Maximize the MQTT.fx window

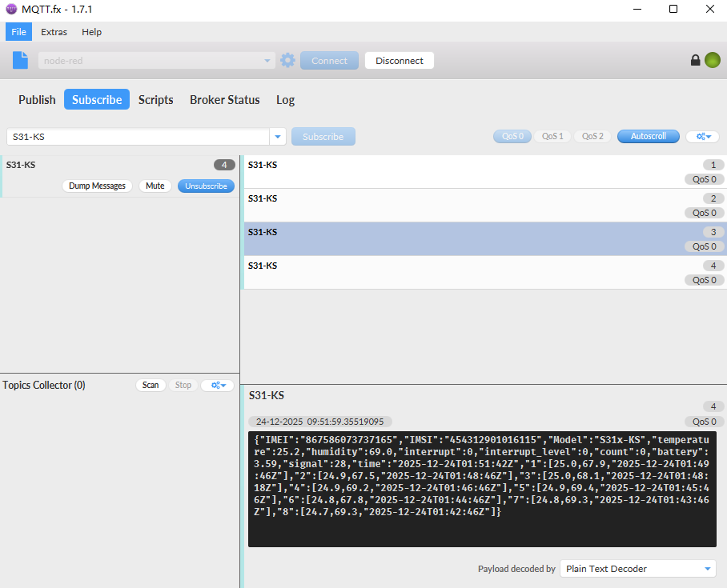(673, 10)
